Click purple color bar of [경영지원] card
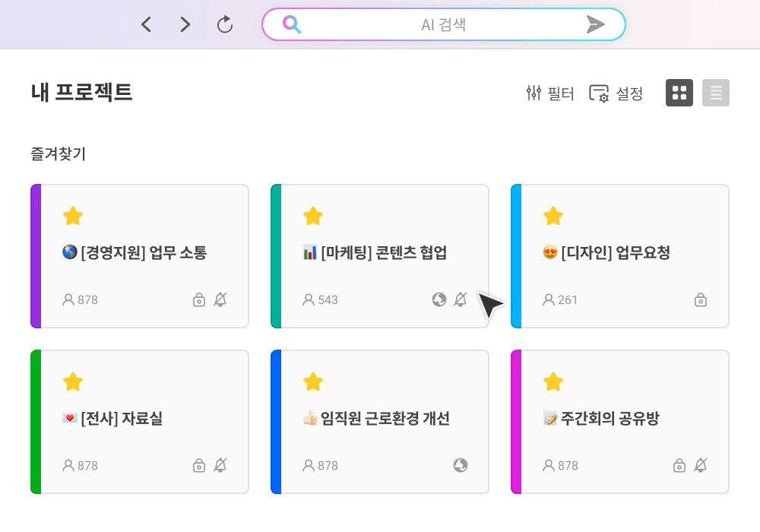Image resolution: width=760 pixels, height=532 pixels. click(36, 256)
